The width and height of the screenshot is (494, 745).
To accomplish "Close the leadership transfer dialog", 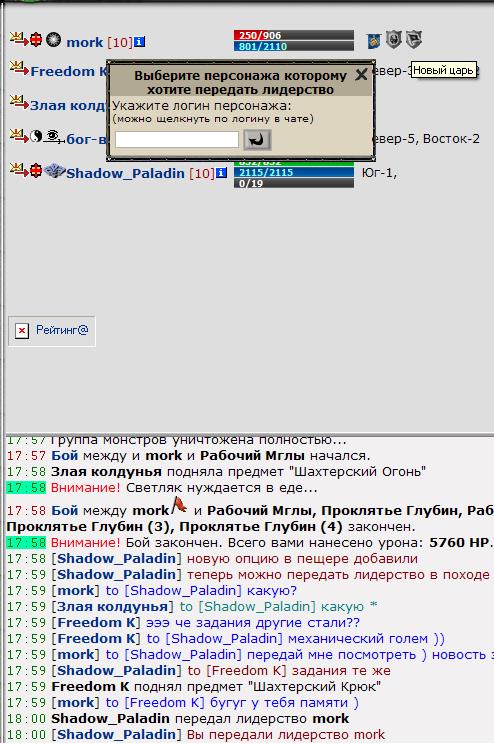I will tap(361, 74).
